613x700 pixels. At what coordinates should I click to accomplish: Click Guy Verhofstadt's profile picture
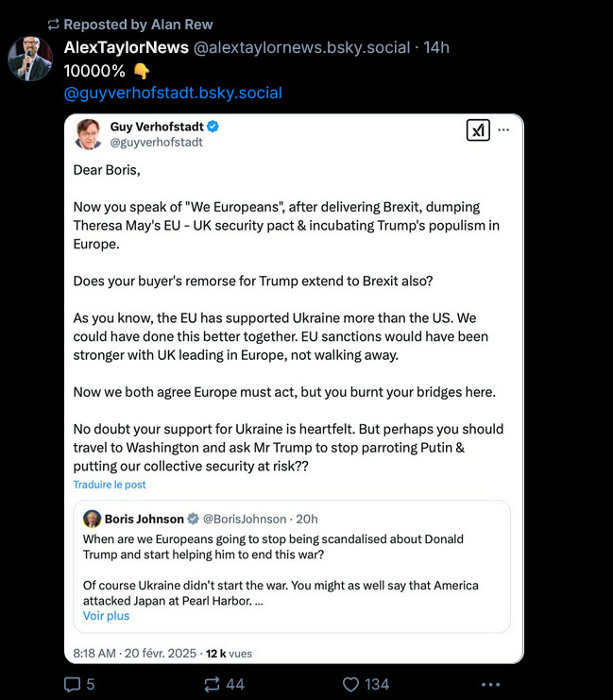click(89, 134)
